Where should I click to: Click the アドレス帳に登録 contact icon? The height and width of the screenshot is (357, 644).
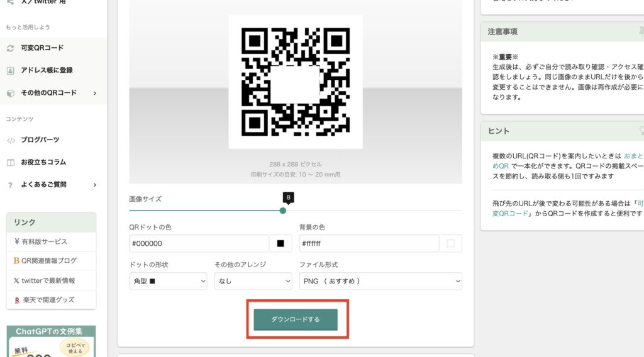pos(10,70)
